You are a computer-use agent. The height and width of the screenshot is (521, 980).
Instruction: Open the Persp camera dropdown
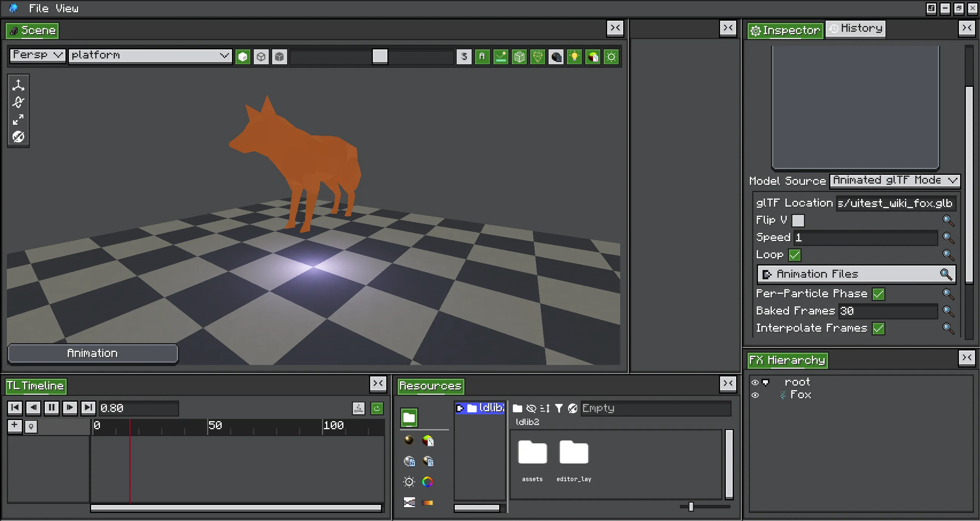[38, 55]
